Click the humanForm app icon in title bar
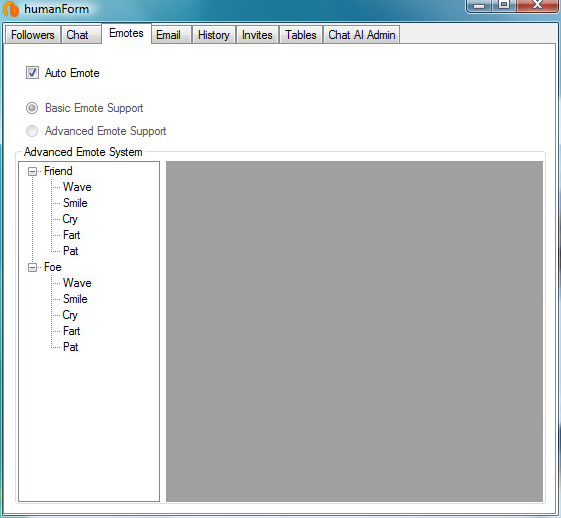Screen dimensions: 561x518 click(x=11, y=9)
